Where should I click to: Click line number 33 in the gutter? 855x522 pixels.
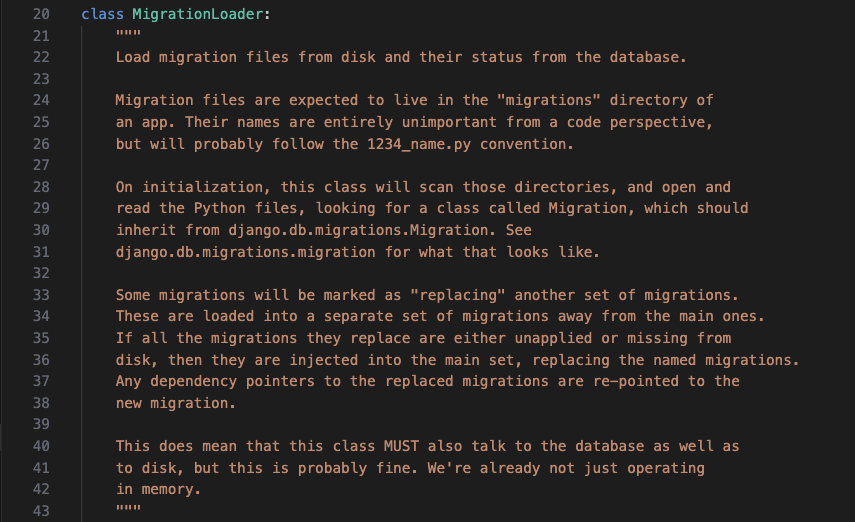(x=41, y=295)
